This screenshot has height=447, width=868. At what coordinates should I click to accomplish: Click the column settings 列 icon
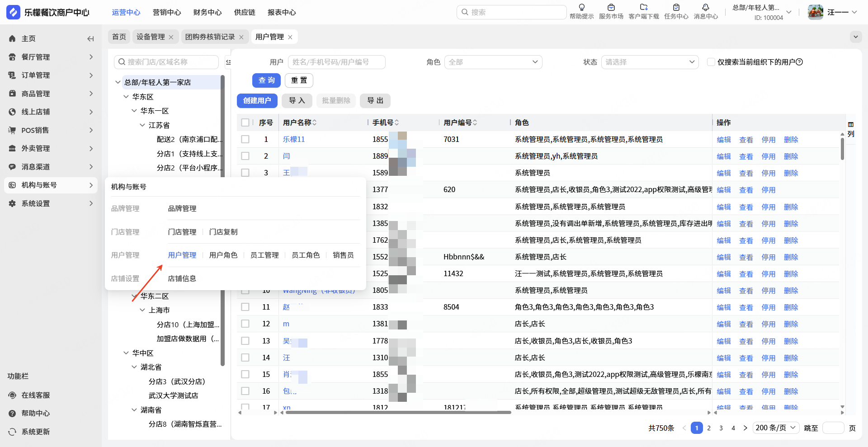point(851,129)
